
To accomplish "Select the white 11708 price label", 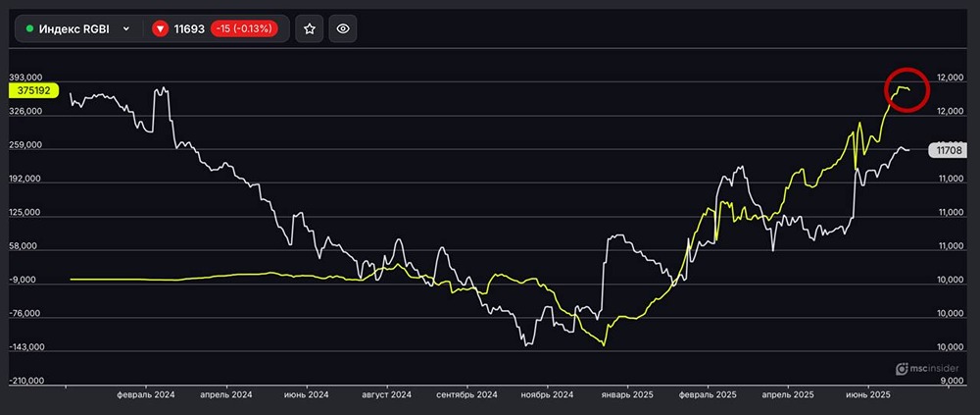I will (x=947, y=150).
